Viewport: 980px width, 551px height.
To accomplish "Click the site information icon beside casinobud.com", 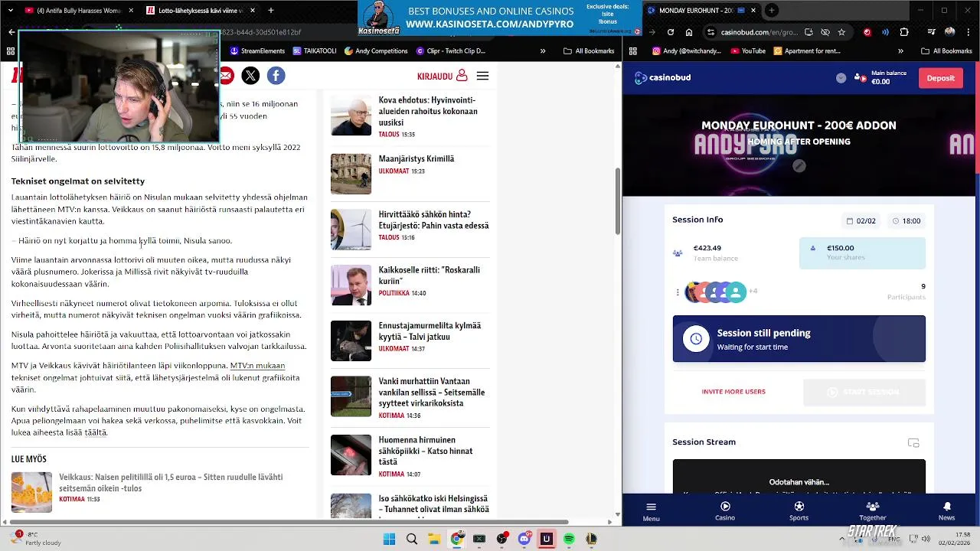I will [711, 32].
